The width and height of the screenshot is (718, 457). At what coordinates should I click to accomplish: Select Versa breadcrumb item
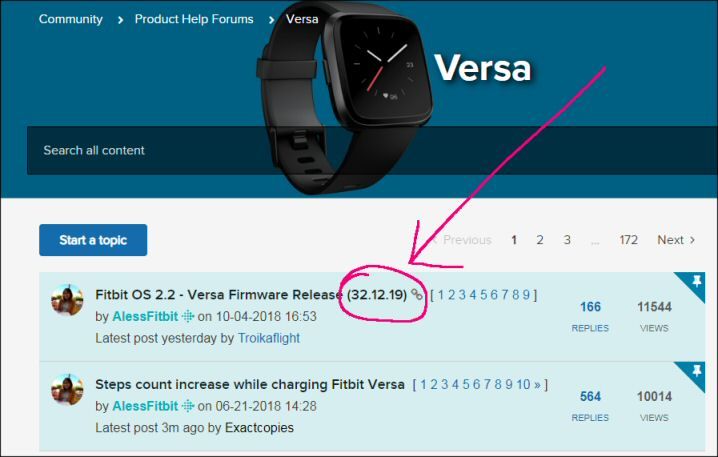tap(302, 19)
